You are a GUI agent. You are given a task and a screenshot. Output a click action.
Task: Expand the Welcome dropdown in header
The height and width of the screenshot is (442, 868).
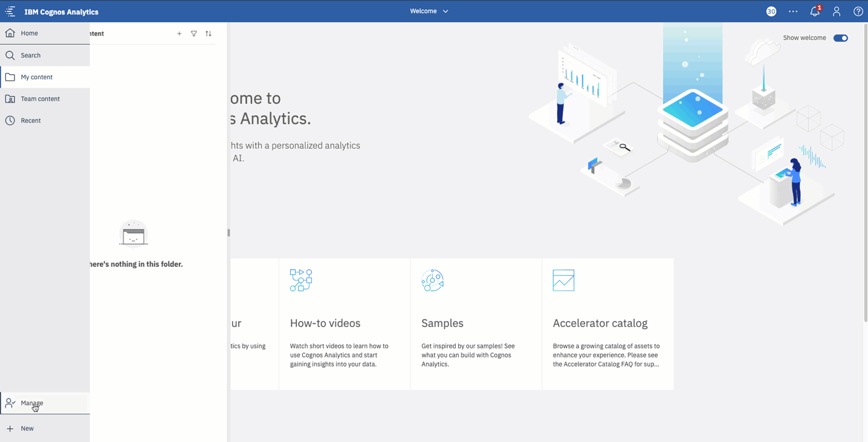click(429, 11)
